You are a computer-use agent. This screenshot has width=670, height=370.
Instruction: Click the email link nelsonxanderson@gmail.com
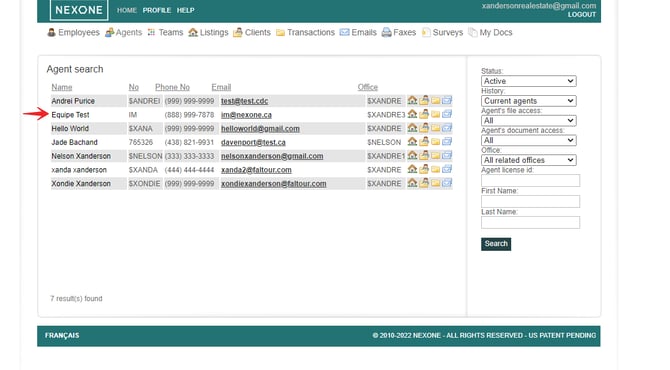(x=272, y=156)
